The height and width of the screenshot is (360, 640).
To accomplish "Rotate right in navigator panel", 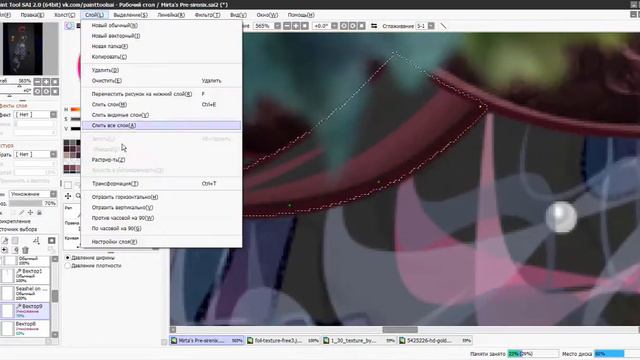I will pos(46,91).
